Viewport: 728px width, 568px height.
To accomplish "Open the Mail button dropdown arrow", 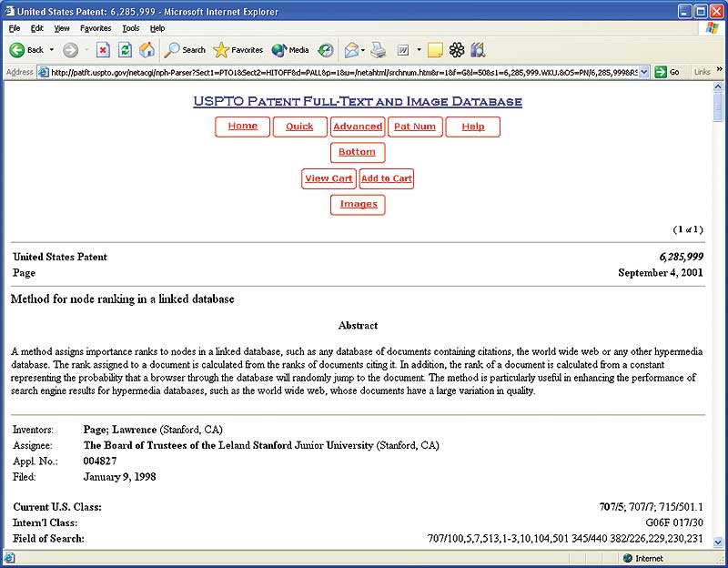I will click(363, 50).
